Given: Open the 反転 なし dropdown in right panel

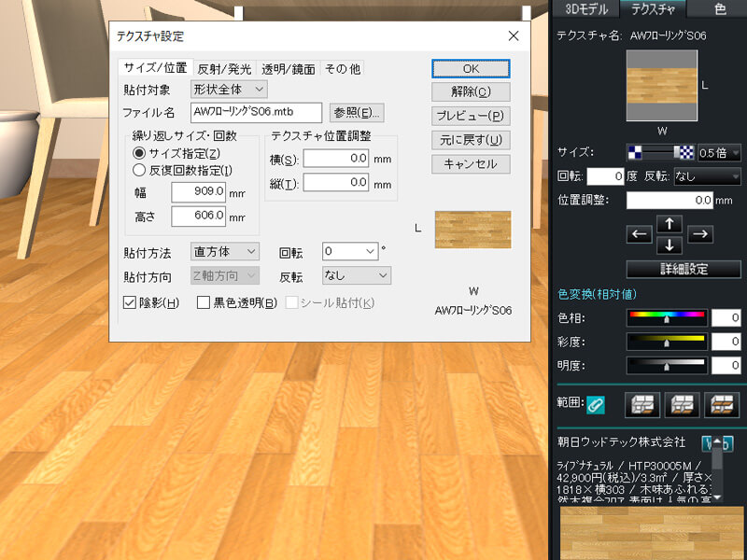Looking at the screenshot, I should tap(707, 177).
